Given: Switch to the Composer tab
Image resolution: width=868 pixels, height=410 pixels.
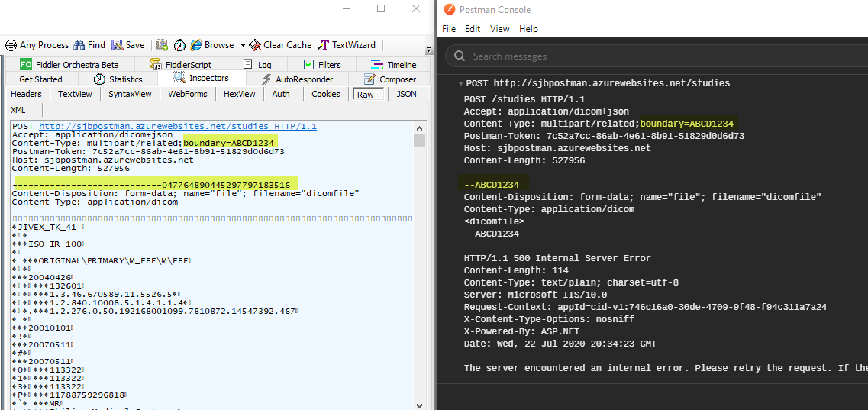Looking at the screenshot, I should (389, 79).
